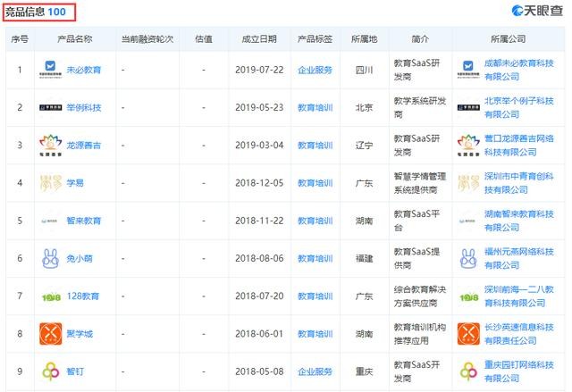Click logo beside 重庆园钉网络科技有限公司
The width and height of the screenshot is (572, 392).
click(468, 371)
